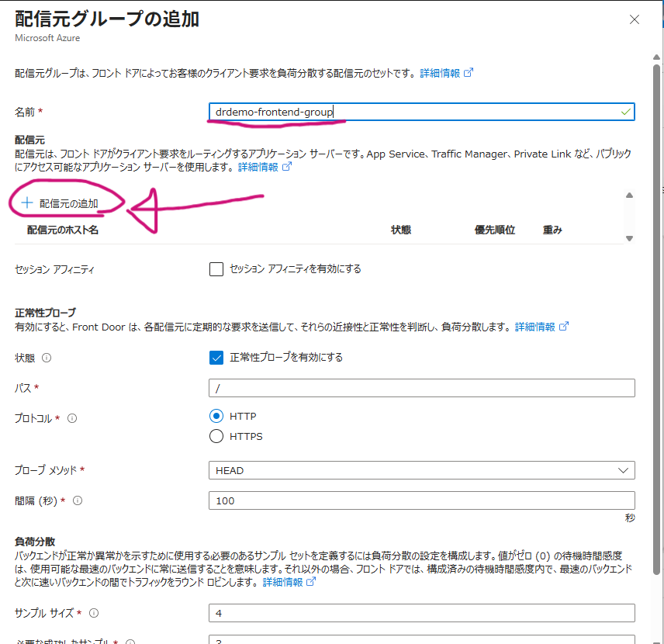Click 配信元の追加 button
This screenshot has width=664, height=644.
[x=60, y=203]
